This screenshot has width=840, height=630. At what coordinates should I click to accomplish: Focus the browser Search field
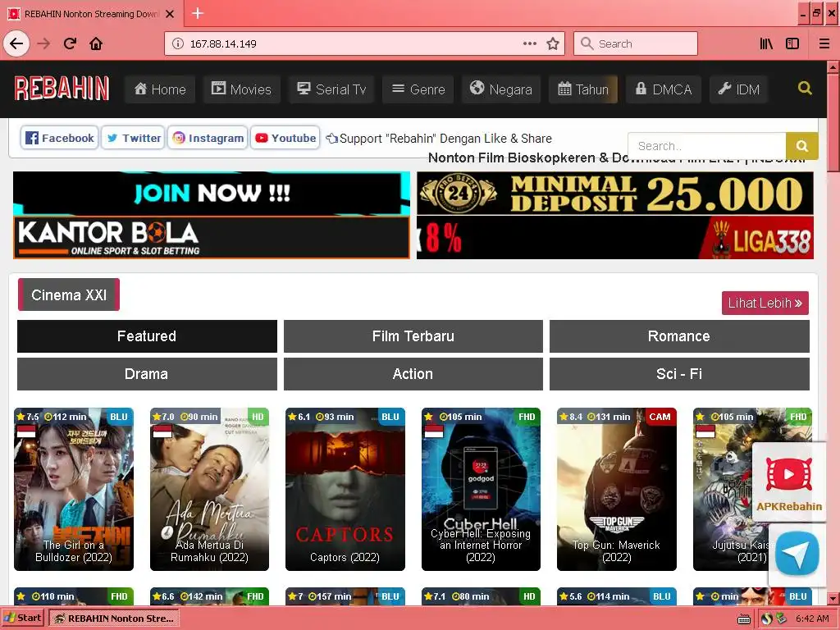tap(636, 43)
